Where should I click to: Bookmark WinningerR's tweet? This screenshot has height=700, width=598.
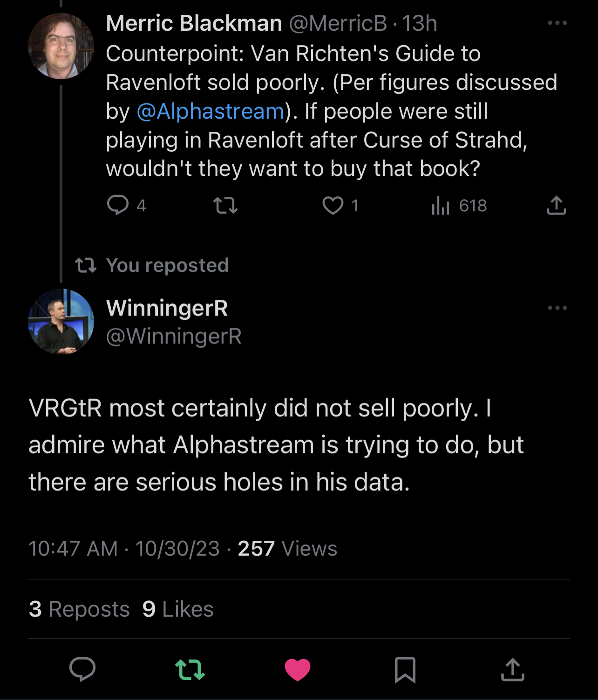[405, 669]
